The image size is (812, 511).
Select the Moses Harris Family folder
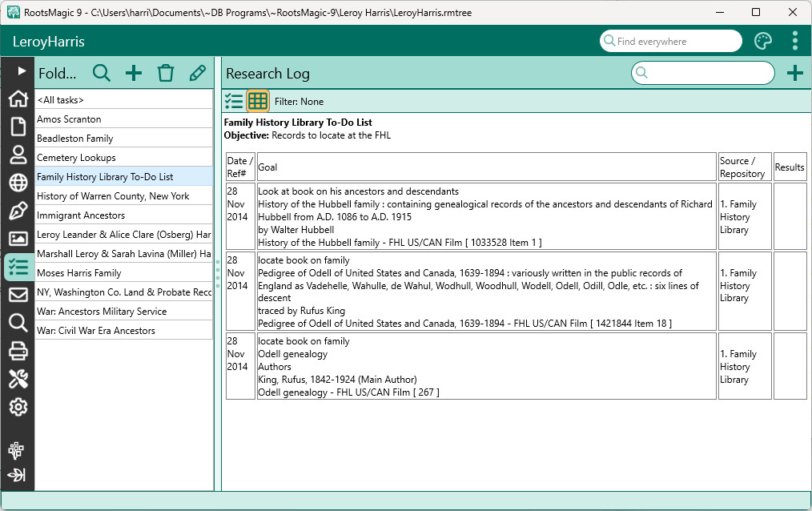[x=79, y=273]
